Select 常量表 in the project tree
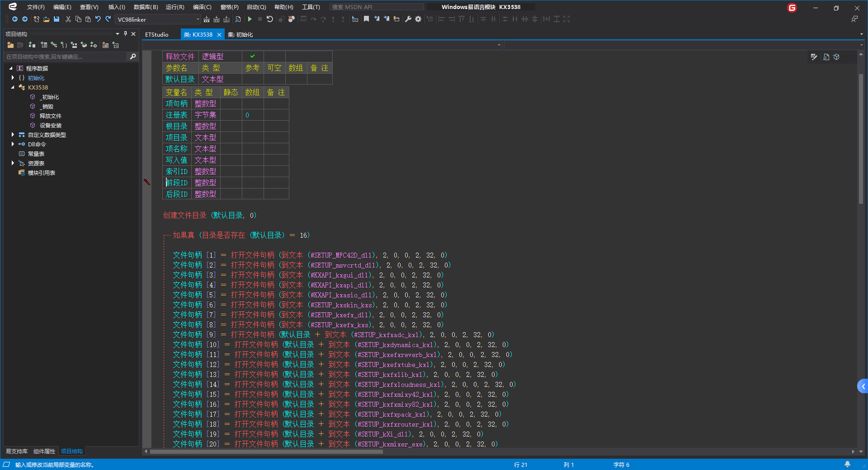 [36, 154]
